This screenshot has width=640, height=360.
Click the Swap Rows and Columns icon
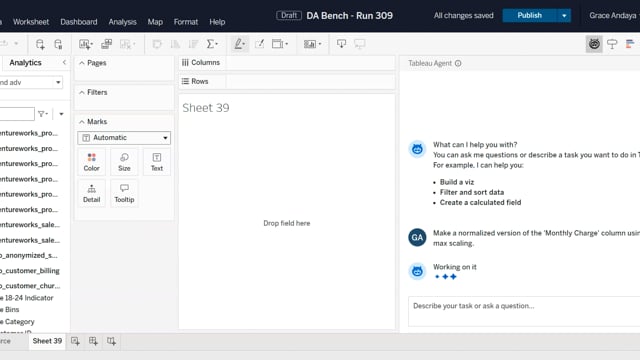pos(157,44)
